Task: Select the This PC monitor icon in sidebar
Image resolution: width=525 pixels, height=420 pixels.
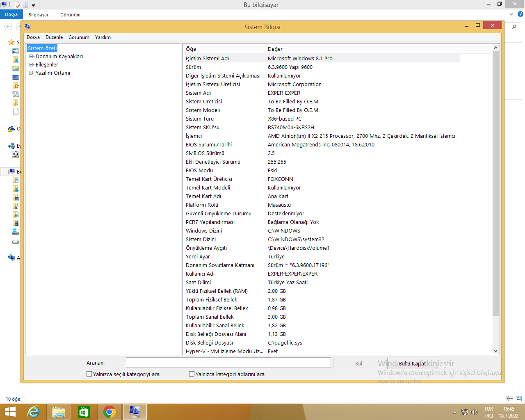Action: coord(11,171)
